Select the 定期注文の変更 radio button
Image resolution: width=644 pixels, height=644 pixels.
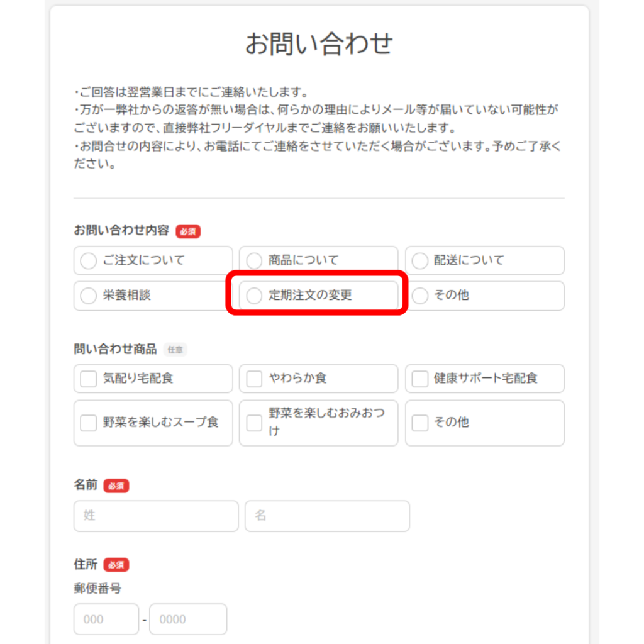point(254,296)
